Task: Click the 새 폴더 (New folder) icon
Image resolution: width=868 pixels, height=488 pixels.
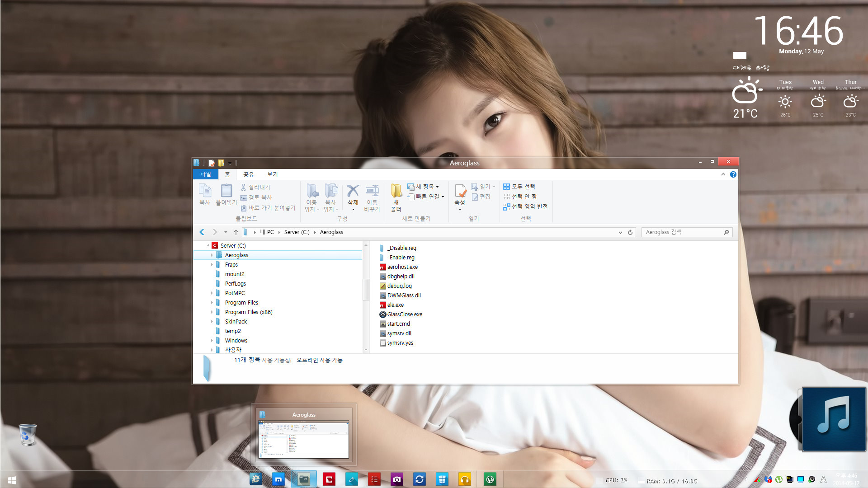Action: pos(396,191)
